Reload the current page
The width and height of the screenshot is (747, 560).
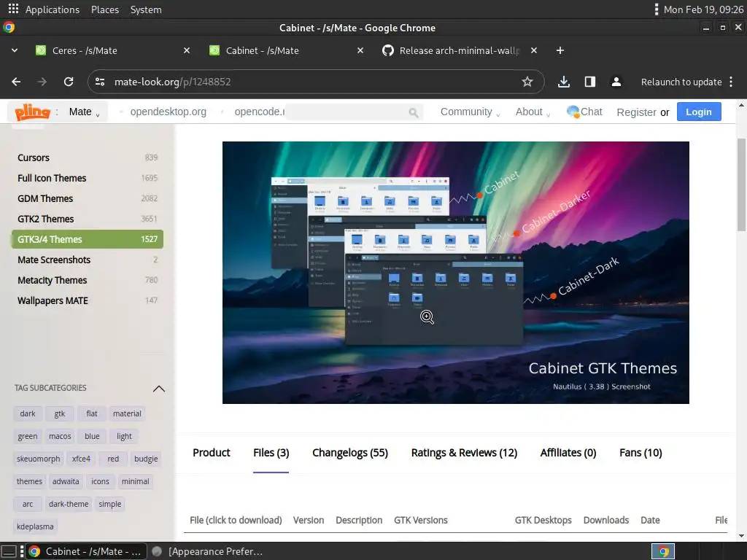[x=69, y=82]
